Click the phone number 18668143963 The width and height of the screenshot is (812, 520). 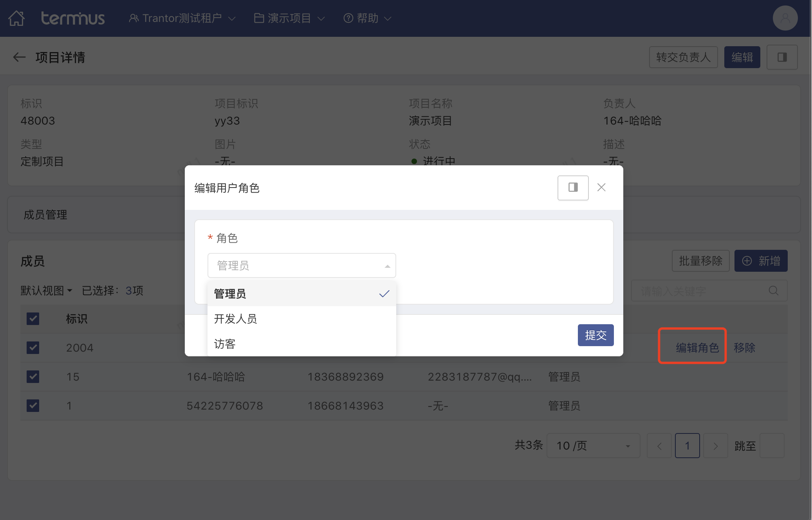tap(345, 406)
